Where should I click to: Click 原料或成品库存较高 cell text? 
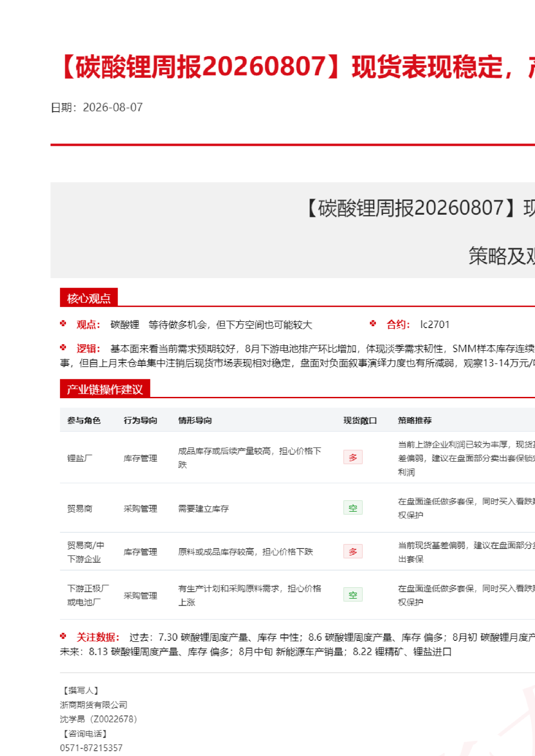(x=245, y=552)
